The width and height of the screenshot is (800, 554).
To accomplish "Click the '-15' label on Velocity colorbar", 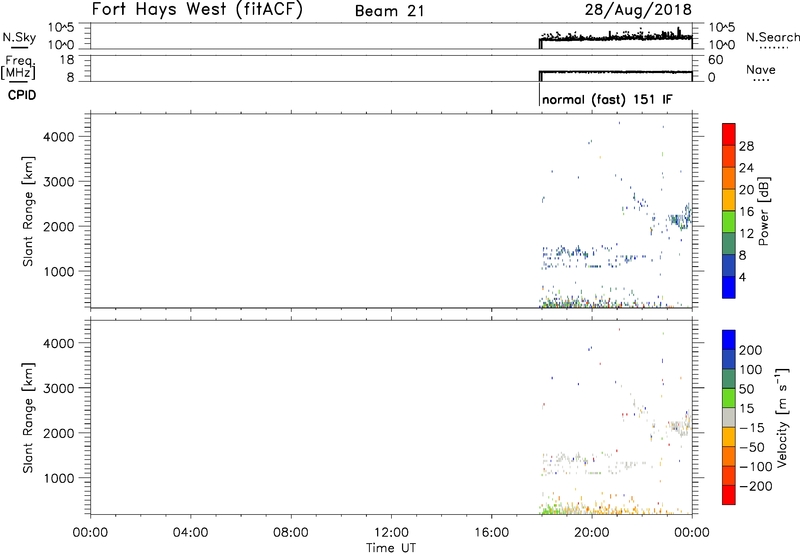I will pyautogui.click(x=752, y=427).
